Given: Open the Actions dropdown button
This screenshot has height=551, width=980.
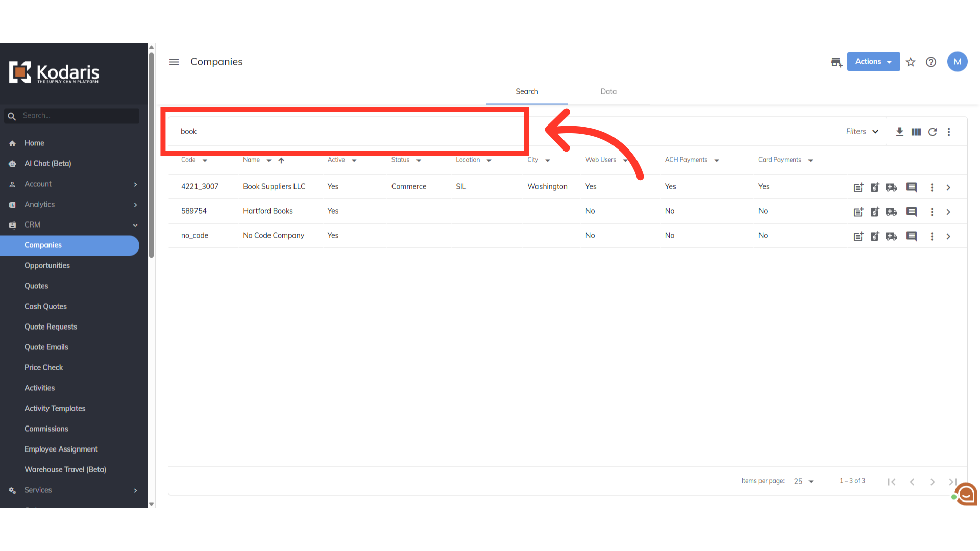Looking at the screenshot, I should pos(873,62).
